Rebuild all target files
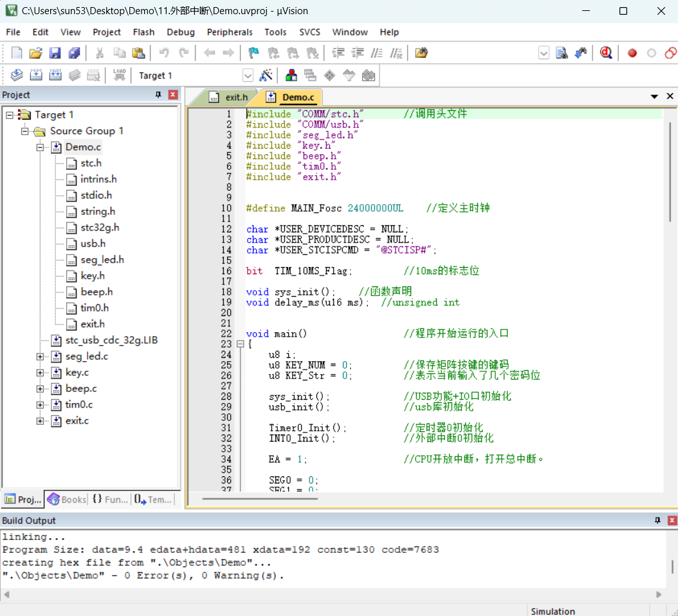678x616 pixels. coord(55,75)
